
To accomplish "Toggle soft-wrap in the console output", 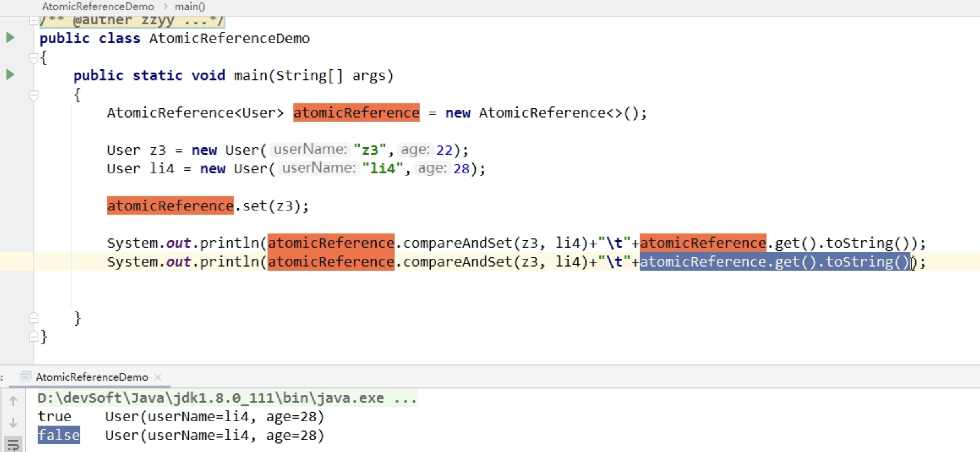I will (13, 444).
